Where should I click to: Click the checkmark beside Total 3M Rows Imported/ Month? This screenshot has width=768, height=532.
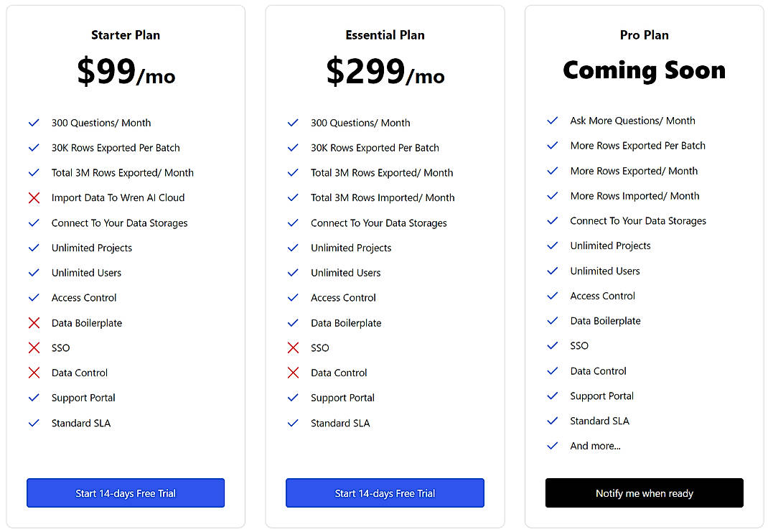(x=293, y=197)
